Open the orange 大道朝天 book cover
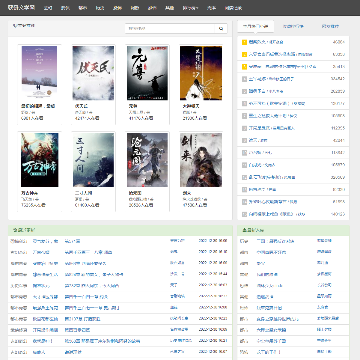This screenshot has width=360, height=360. click(201, 73)
